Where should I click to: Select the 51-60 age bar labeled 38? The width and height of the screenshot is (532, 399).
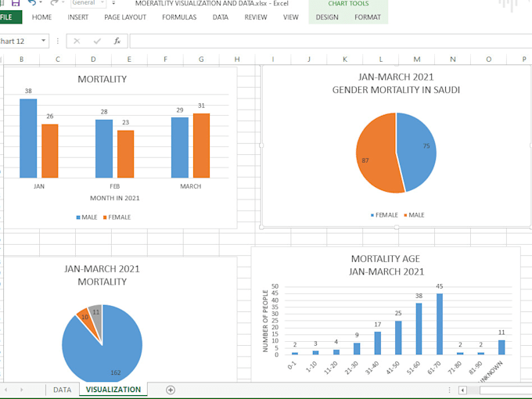point(419,329)
